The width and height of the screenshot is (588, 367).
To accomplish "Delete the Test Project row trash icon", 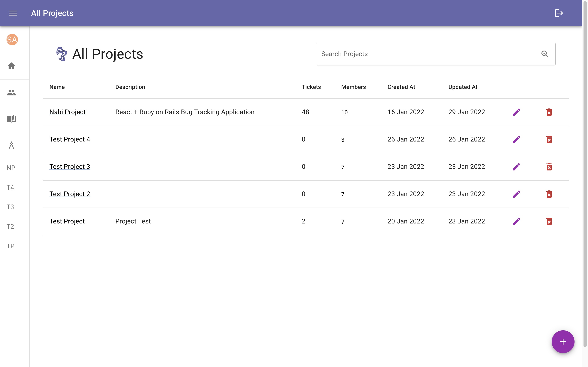I will click(549, 221).
